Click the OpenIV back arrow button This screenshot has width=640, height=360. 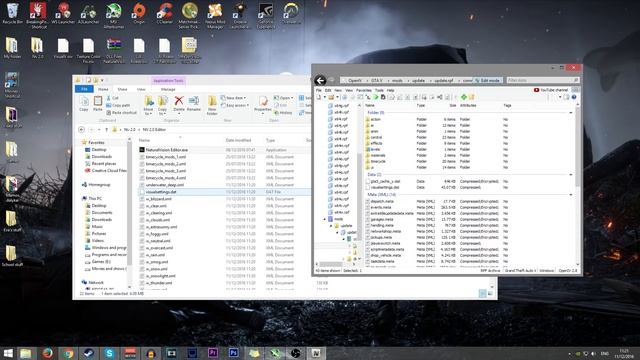(x=320, y=80)
